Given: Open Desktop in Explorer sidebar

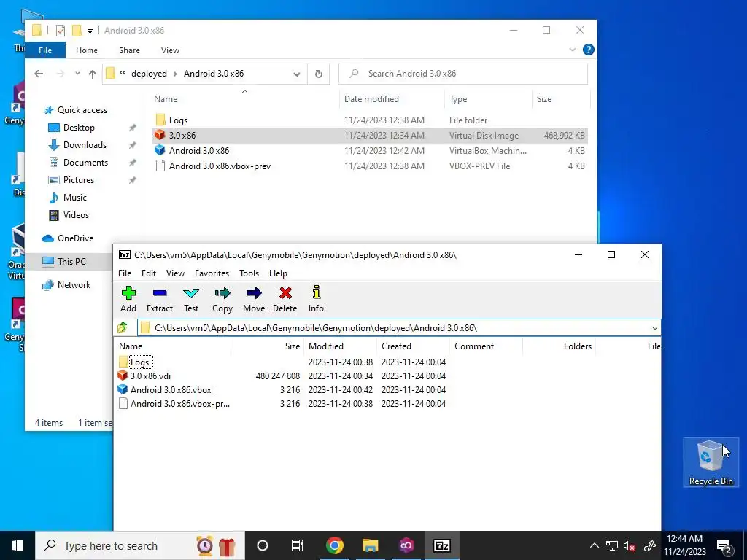Looking at the screenshot, I should [x=79, y=128].
